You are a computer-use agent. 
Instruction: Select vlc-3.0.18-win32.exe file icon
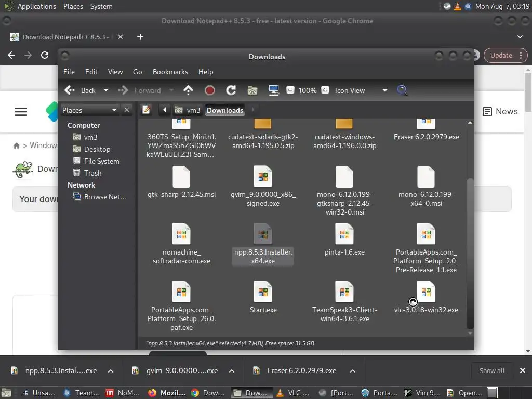point(426,292)
